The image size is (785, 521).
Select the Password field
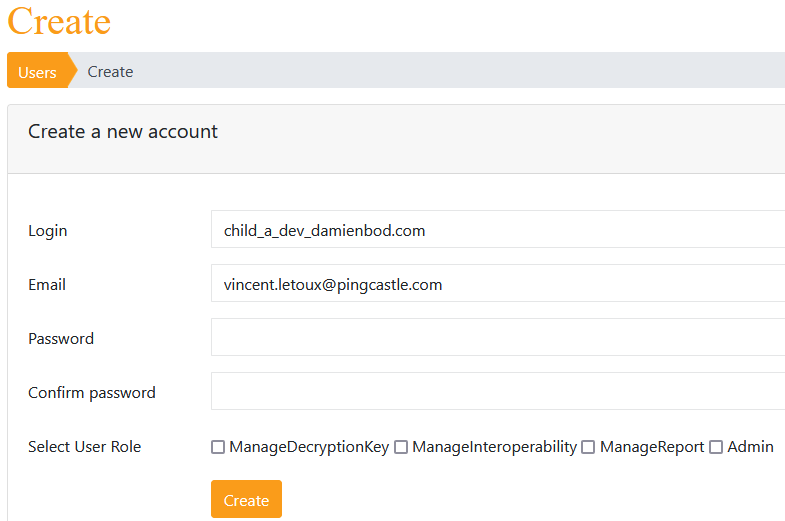(x=498, y=337)
